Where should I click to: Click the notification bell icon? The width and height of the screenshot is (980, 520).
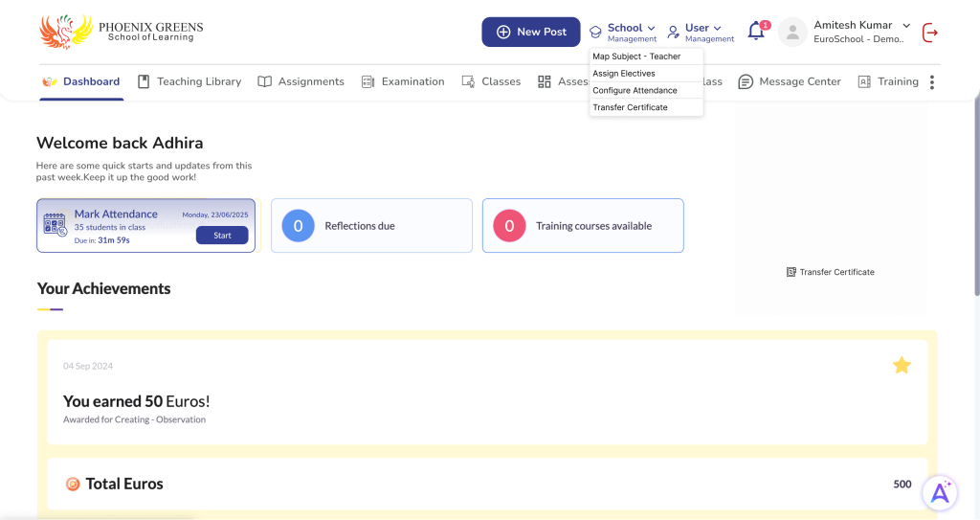[756, 32]
